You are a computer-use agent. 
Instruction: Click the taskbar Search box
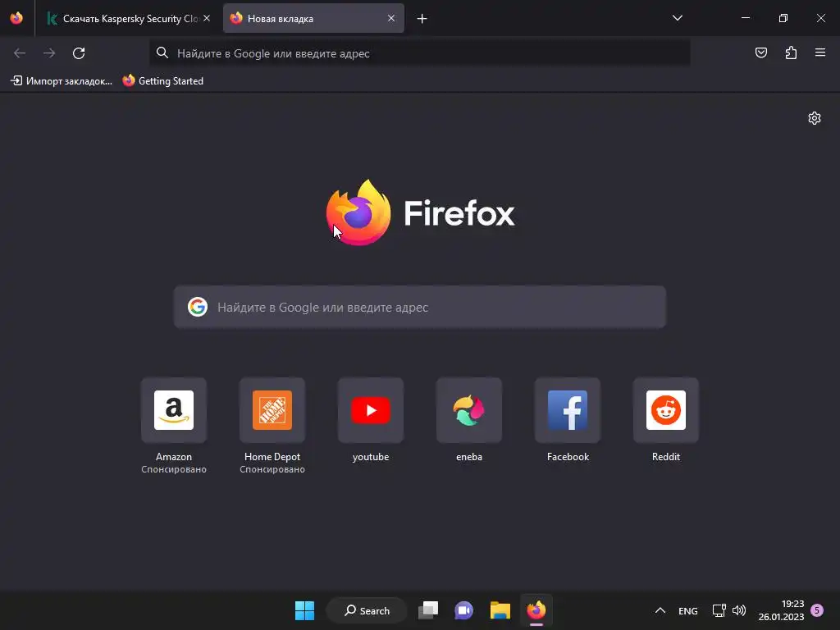(367, 610)
